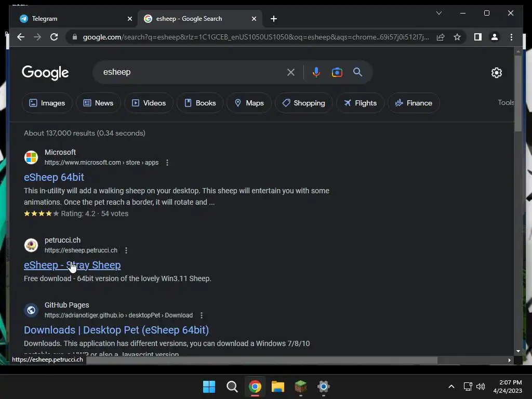The width and height of the screenshot is (532, 399).
Task: Share this page from address bar
Action: pos(441,37)
